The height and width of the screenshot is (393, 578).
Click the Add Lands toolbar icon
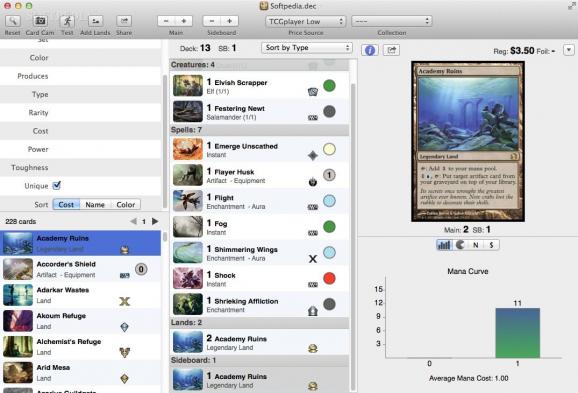[x=95, y=21]
